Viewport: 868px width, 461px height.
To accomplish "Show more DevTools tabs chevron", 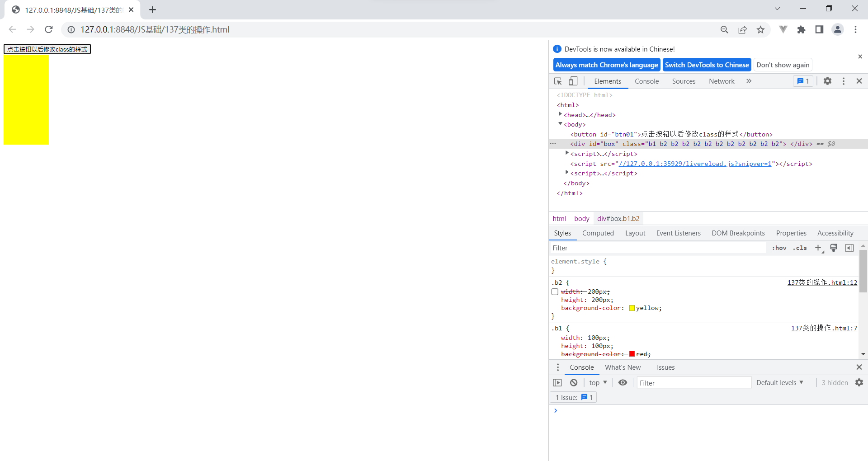I will [749, 81].
